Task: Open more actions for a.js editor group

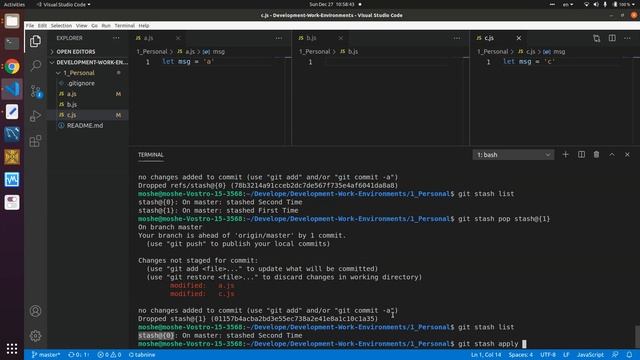Action: pyautogui.click(x=279, y=38)
